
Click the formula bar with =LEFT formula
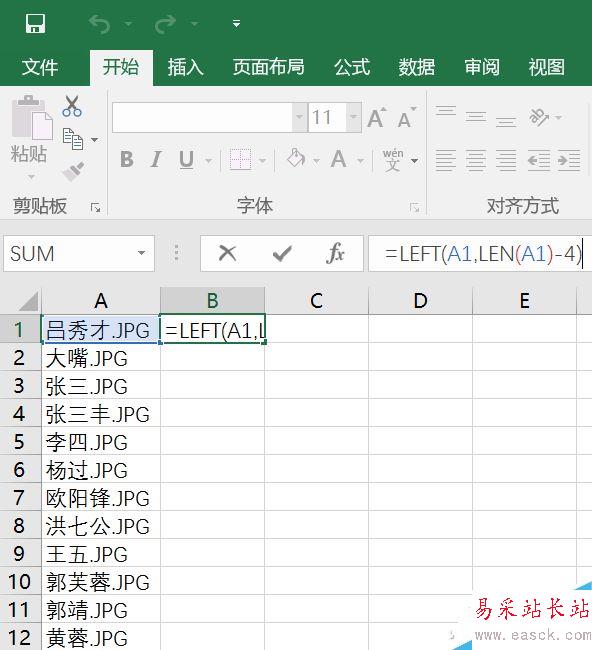pos(480,253)
